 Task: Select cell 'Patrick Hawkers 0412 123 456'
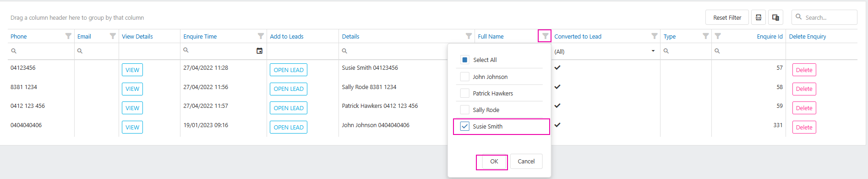[380, 106]
